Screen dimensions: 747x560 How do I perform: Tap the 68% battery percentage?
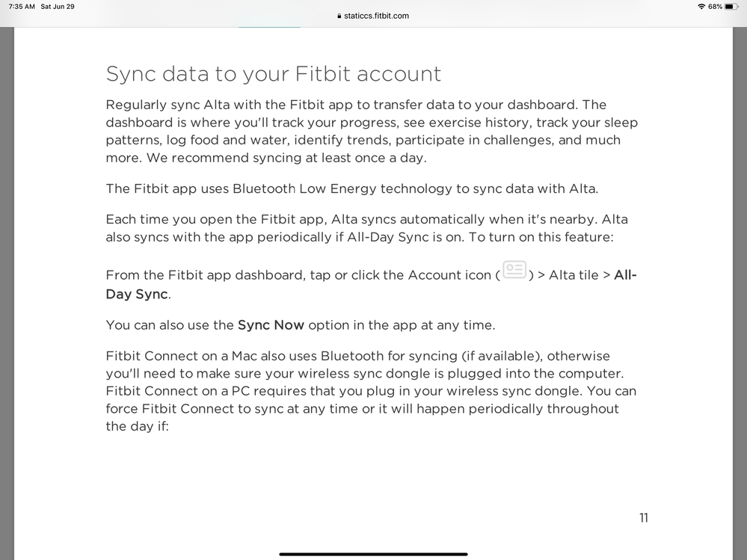pyautogui.click(x=715, y=7)
